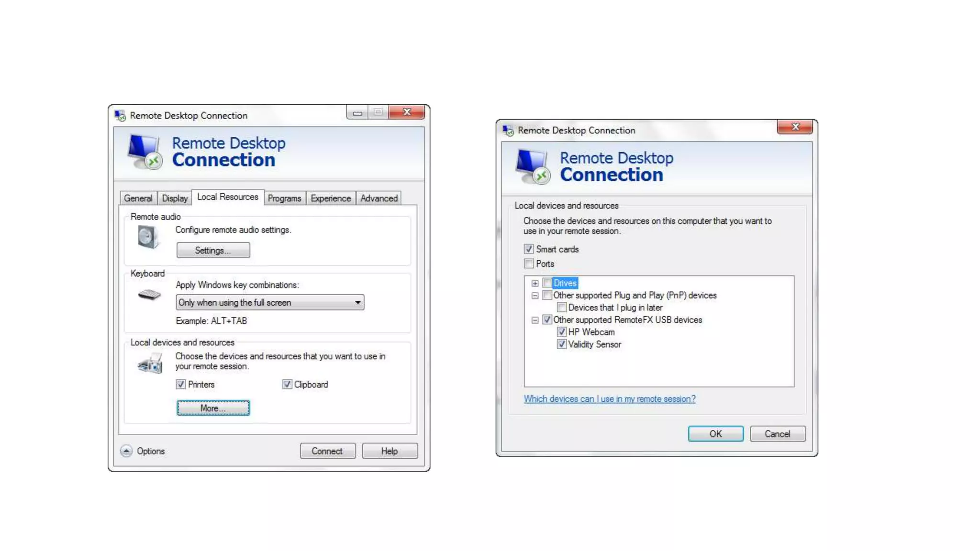
Task: Click the Options collapse arrow icon
Action: 126,451
